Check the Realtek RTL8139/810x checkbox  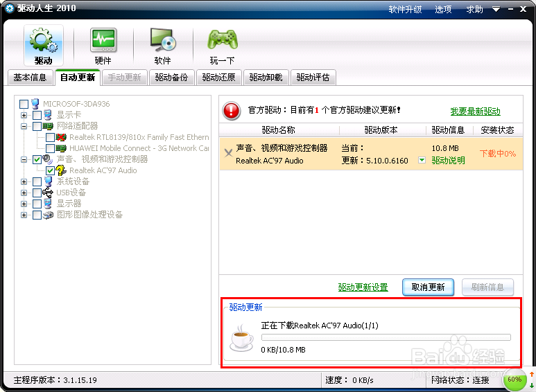[50, 137]
